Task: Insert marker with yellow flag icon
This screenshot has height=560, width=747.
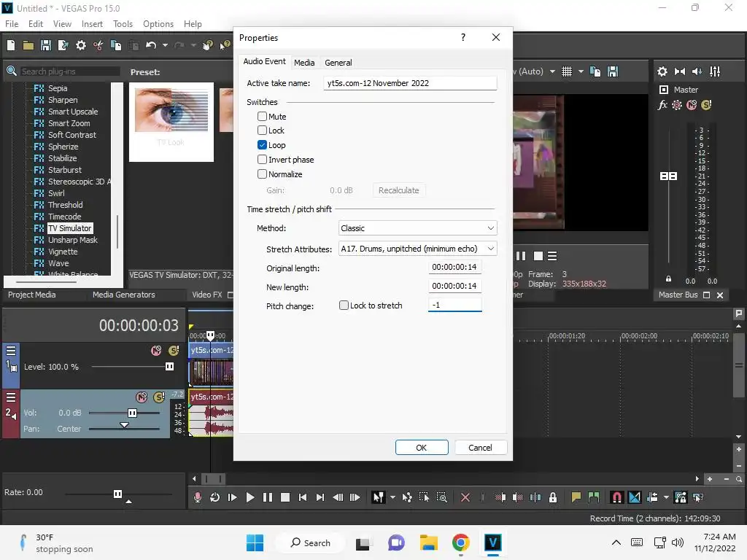Action: (x=576, y=497)
